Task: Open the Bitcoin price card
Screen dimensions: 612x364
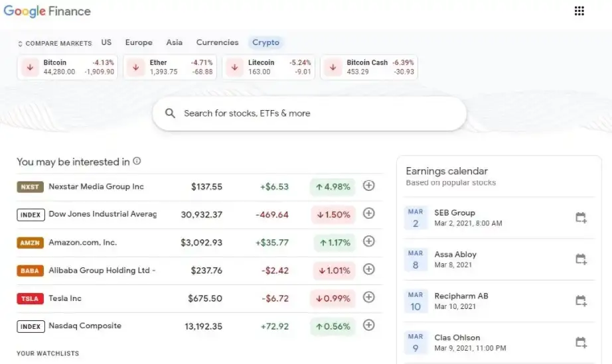Action: coord(68,67)
